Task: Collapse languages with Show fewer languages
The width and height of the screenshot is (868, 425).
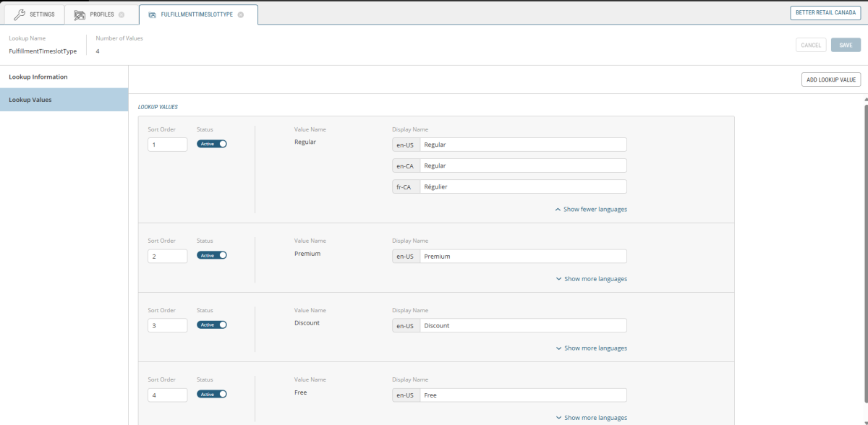Action: tap(591, 209)
